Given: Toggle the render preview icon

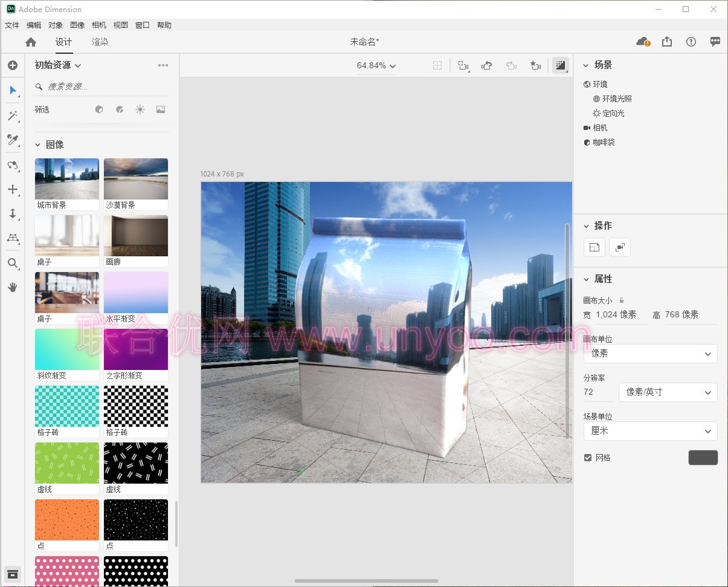Looking at the screenshot, I should (x=561, y=65).
